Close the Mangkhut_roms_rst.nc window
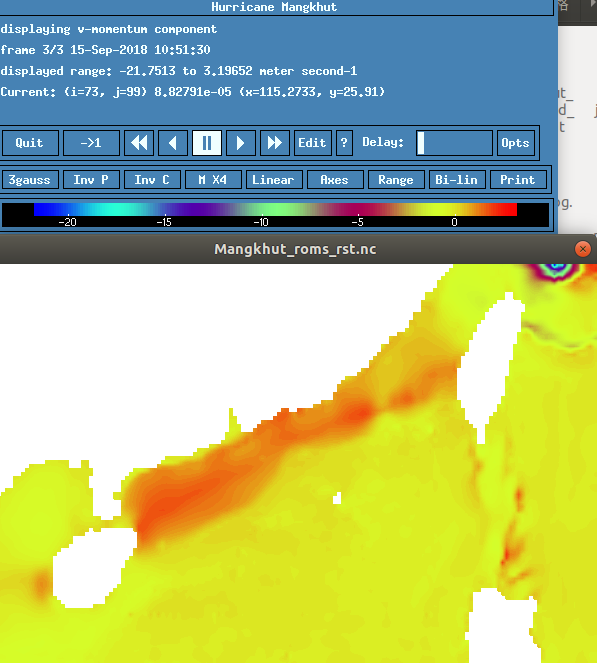597x663 pixels. 583,249
